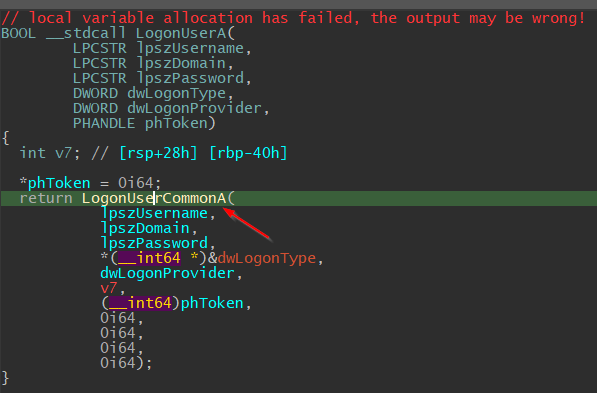Viewport: 597px width, 393px height.
Task: Select lpszPassword in the call arguments
Action: coord(154,243)
